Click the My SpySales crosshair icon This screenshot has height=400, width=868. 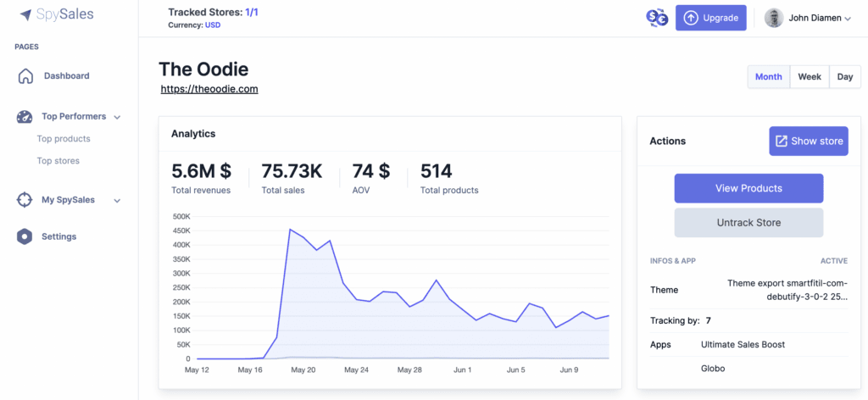tap(25, 200)
